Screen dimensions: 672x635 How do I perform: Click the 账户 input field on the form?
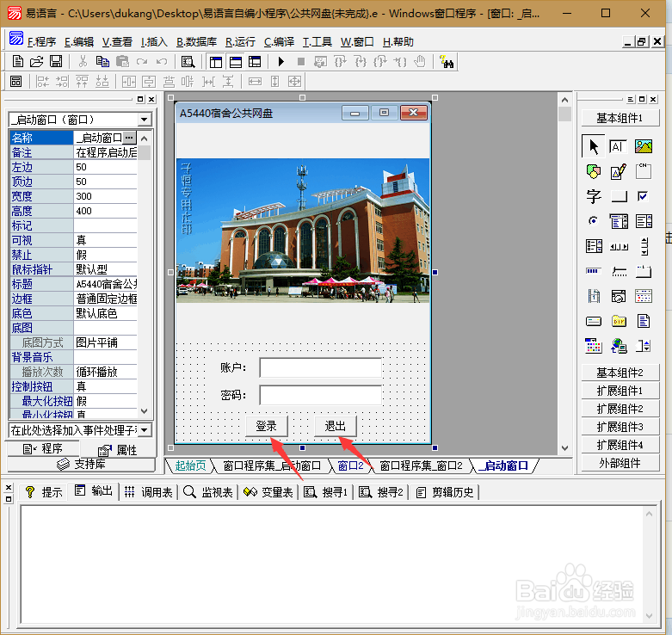321,367
